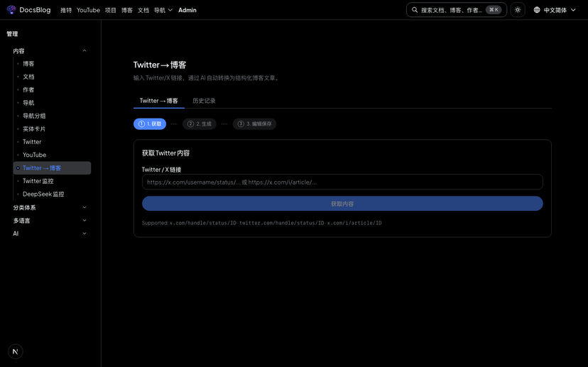The height and width of the screenshot is (367, 588).
Task: Click the 管理 sidebar heading
Action: tap(12, 34)
